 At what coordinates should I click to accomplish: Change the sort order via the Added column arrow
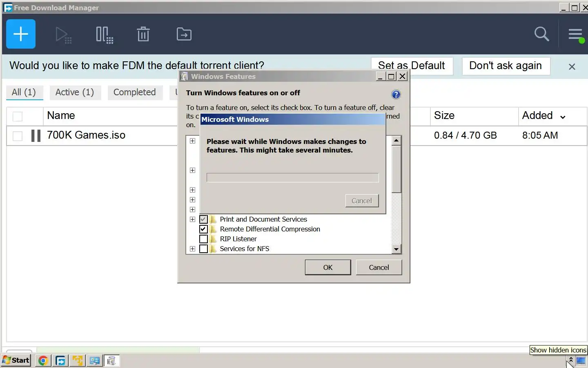[x=563, y=117]
